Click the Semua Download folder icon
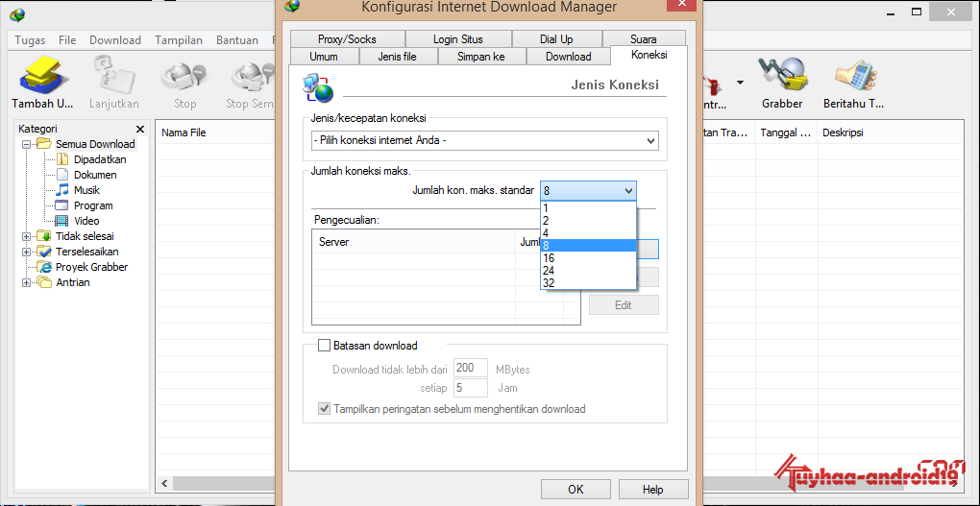980x506 pixels. pos(44,144)
